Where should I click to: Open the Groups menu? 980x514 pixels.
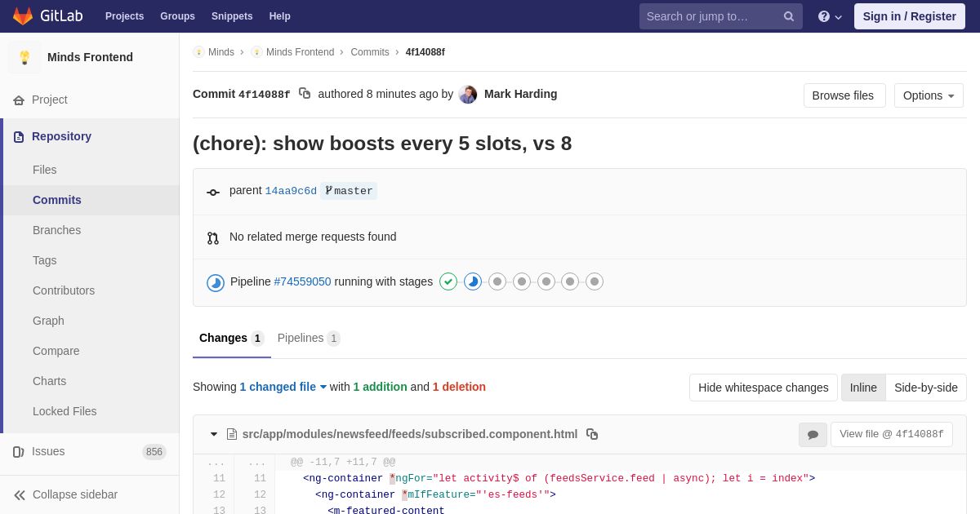(177, 16)
